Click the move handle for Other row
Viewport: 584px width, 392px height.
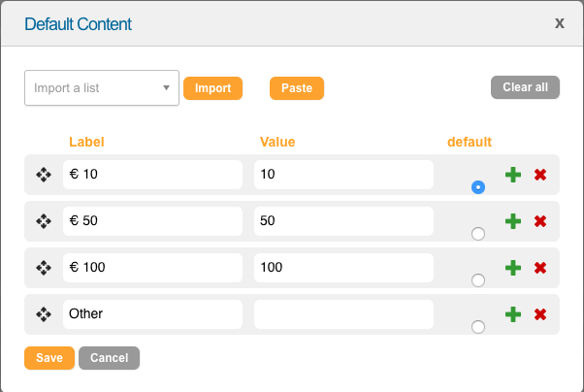(x=44, y=314)
